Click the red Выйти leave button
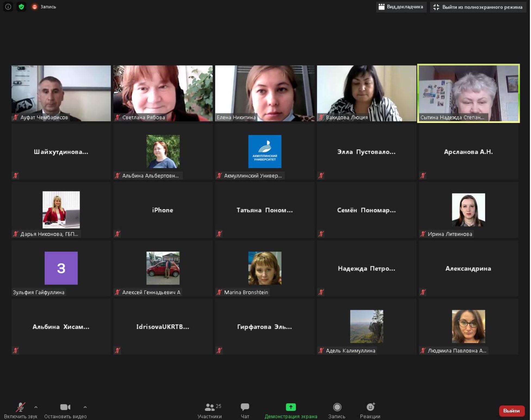Screen dimensions: 531x420 coord(512,410)
